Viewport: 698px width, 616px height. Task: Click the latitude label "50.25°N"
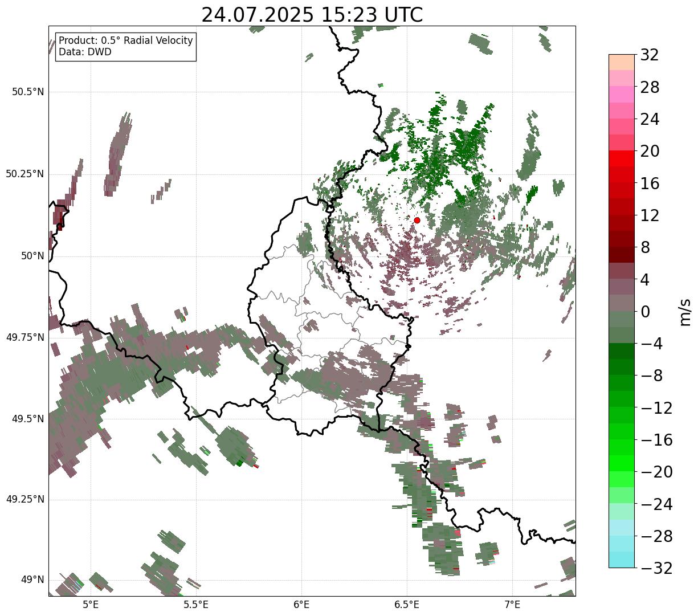click(25, 174)
